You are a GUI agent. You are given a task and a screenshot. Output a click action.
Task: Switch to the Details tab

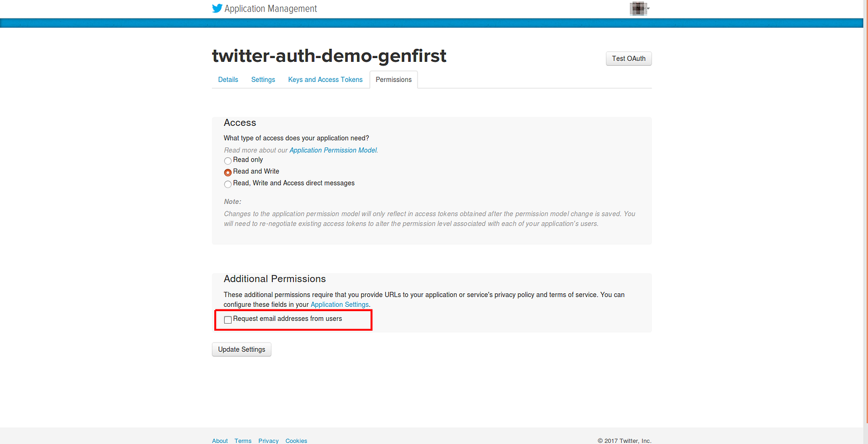pos(228,80)
